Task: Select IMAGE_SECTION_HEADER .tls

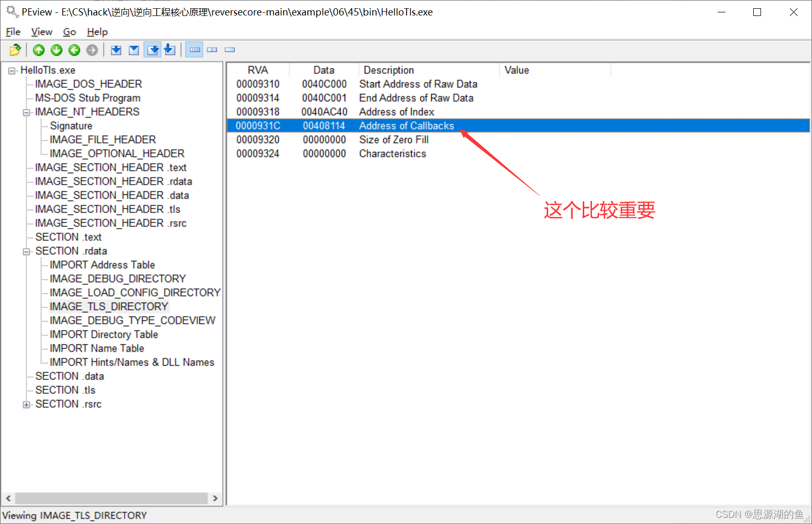Action: tap(108, 209)
